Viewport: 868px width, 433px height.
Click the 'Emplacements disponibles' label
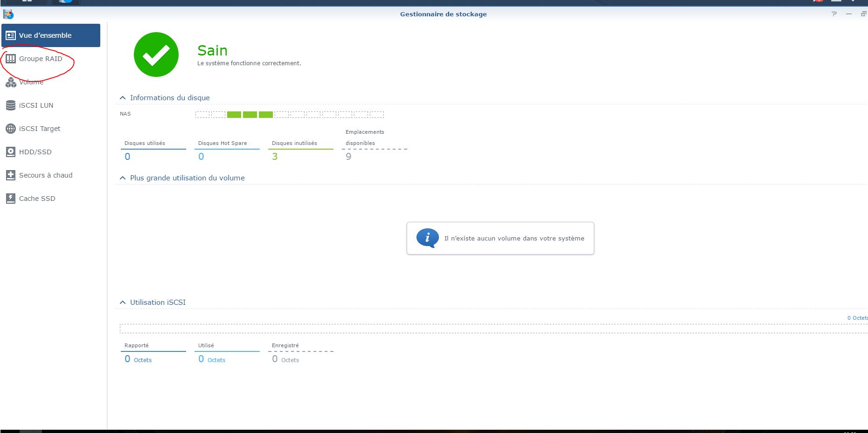[365, 137]
